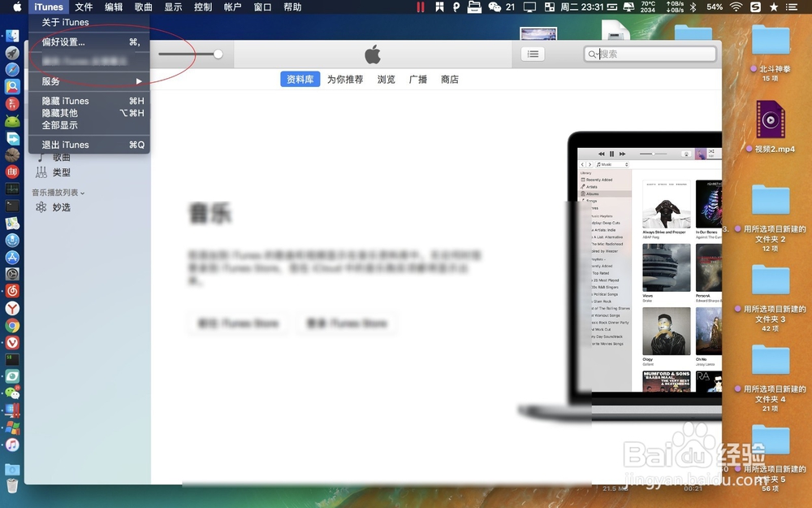
Task: Open Wi-Fi status in menu bar
Action: tap(736, 7)
